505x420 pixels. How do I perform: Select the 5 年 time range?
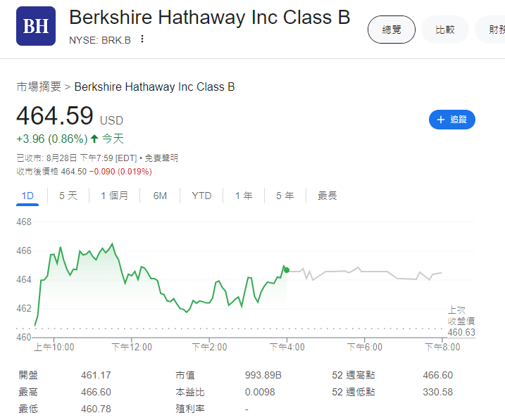[x=285, y=196]
